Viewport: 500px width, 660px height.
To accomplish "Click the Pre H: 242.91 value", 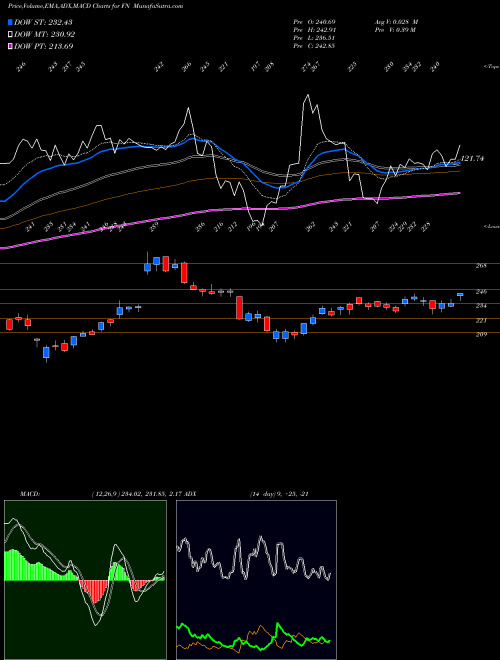I will (314, 30).
